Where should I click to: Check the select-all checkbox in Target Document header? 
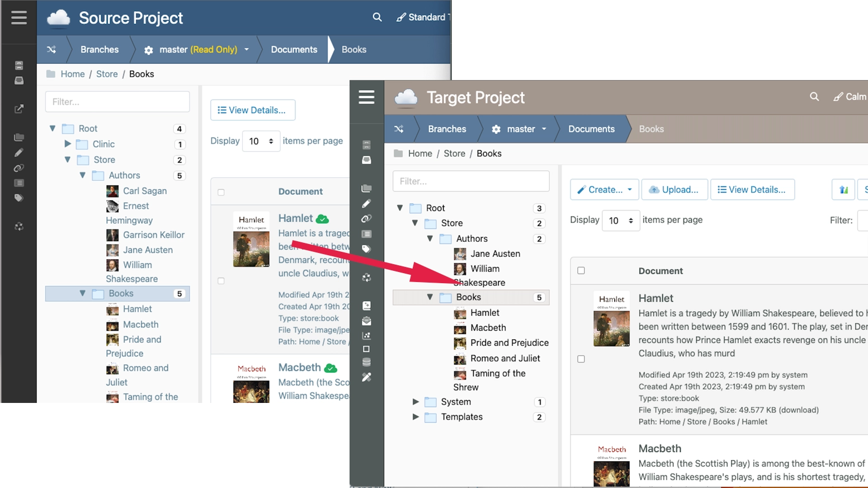(x=581, y=271)
